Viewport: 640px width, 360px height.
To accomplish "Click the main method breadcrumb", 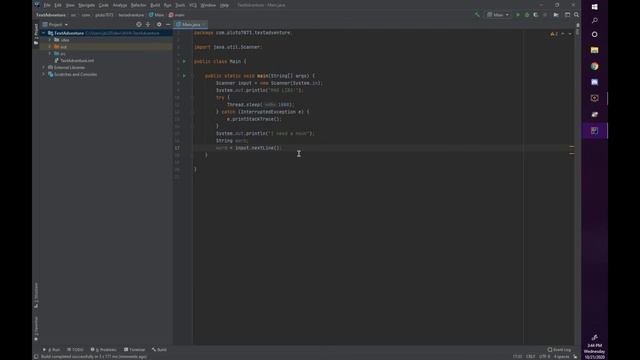I will 177,15.
